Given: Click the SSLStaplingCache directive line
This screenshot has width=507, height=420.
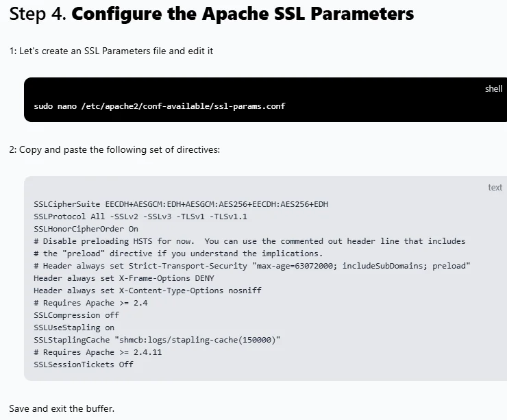Looking at the screenshot, I should click(157, 340).
